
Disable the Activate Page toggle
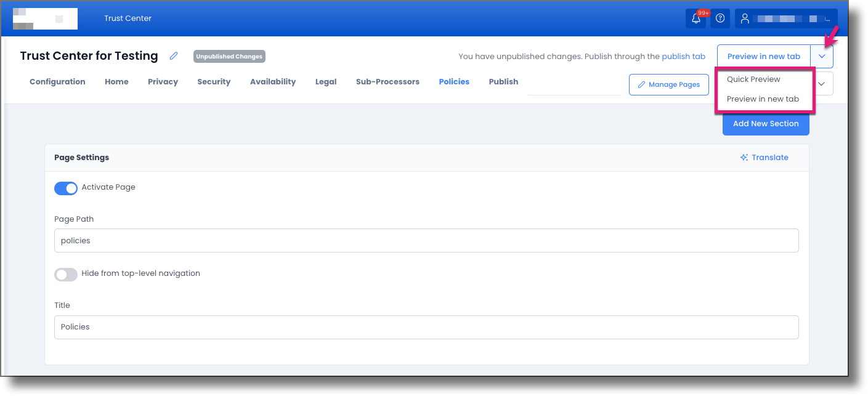pyautogui.click(x=65, y=188)
